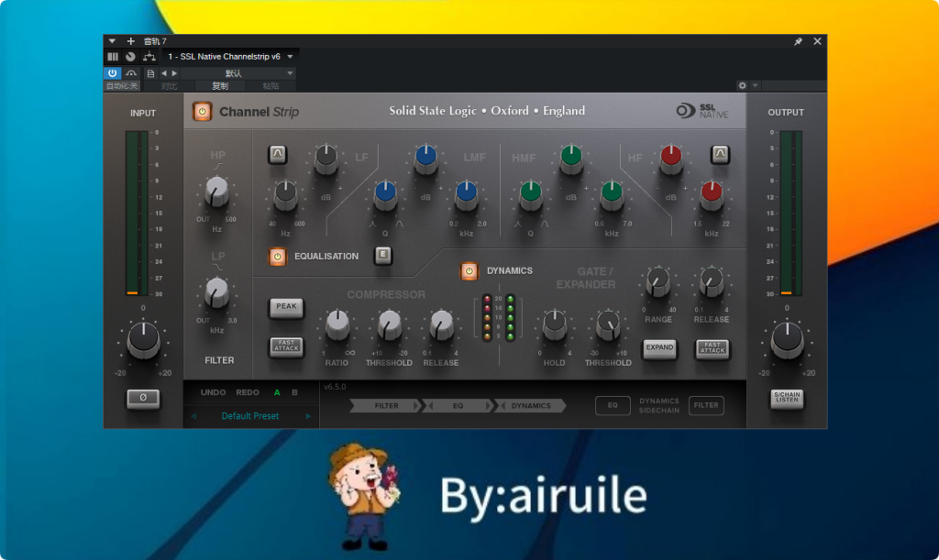939x560 pixels.
Task: Click the input phase invert Ø button
Action: coord(143,398)
